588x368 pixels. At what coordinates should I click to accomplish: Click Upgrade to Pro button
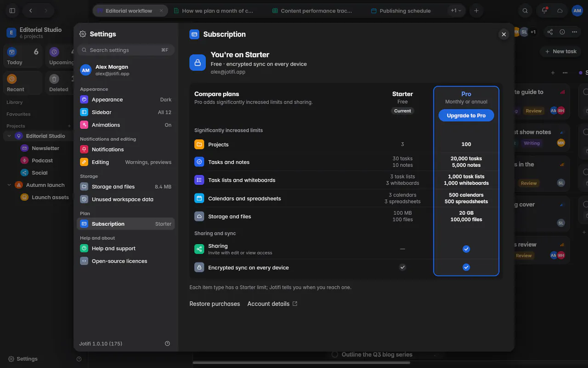coord(466,115)
